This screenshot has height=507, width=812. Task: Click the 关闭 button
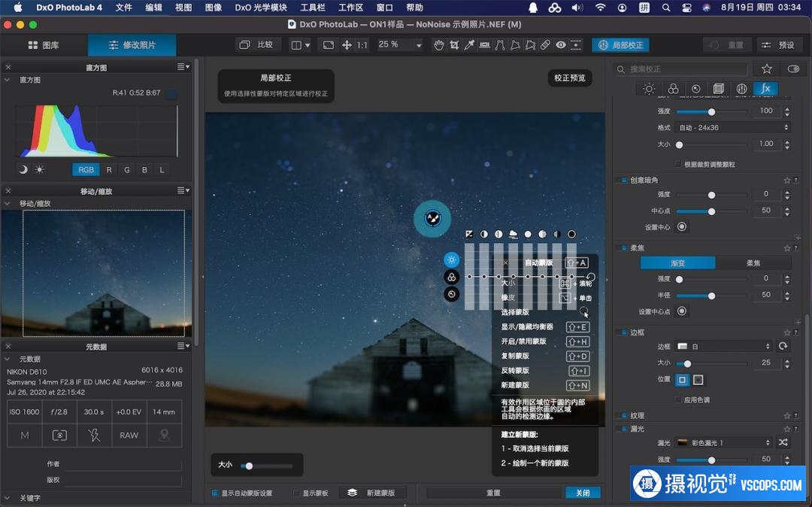(x=583, y=493)
